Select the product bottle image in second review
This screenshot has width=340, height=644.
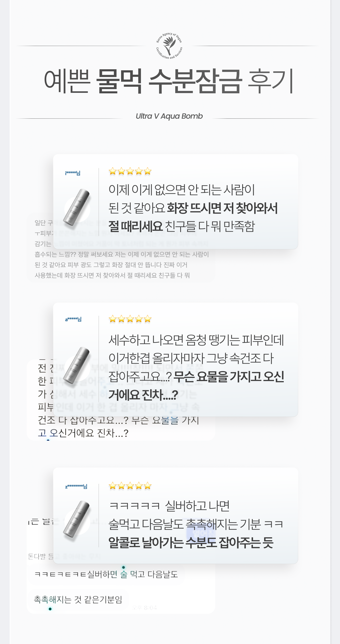click(77, 365)
